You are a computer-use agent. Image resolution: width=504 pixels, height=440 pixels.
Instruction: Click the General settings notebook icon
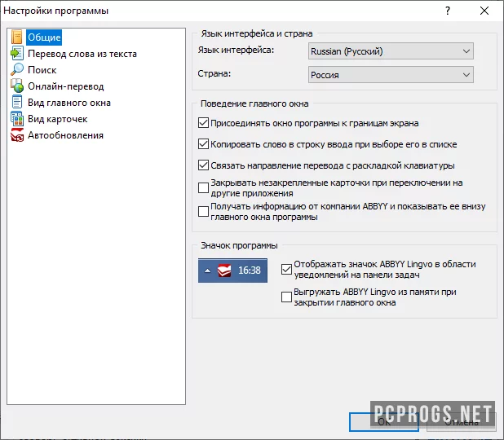(16, 37)
